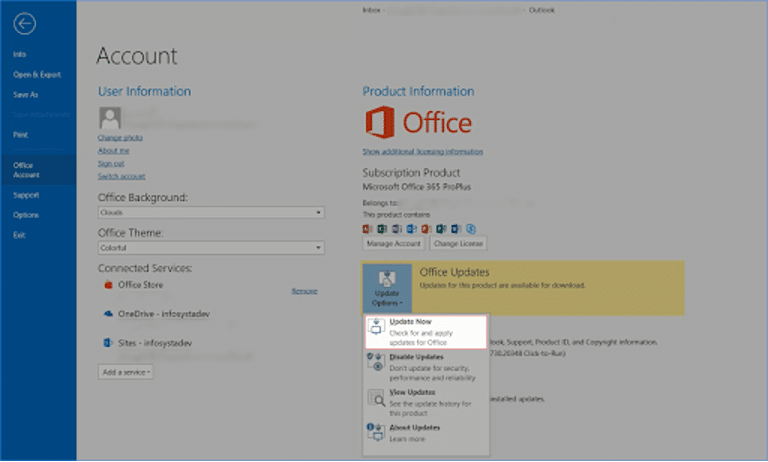The image size is (768, 462).
Task: Click the 'Office Updates' heading text
Action: [455, 272]
